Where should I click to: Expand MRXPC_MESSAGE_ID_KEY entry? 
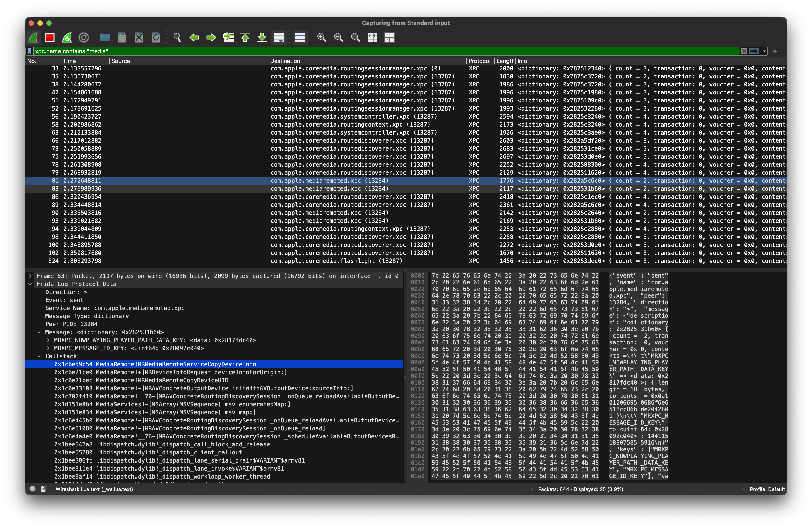click(x=48, y=348)
